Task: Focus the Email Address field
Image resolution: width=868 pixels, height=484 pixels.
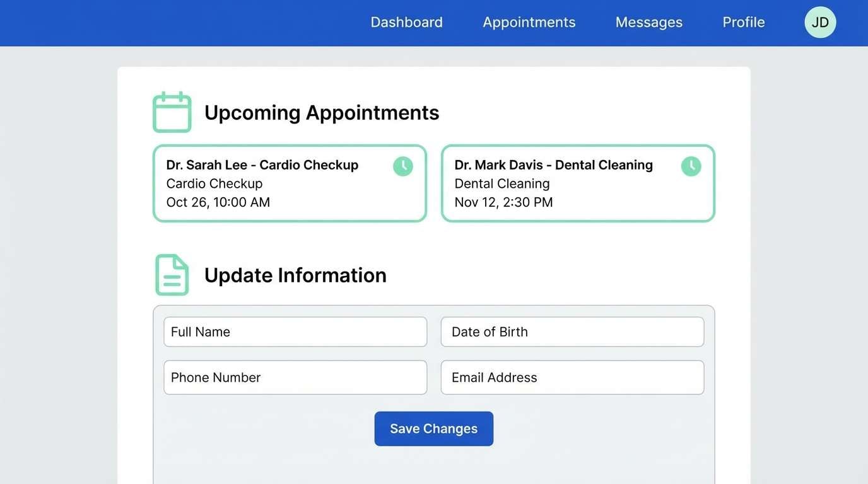Action: [x=572, y=377]
